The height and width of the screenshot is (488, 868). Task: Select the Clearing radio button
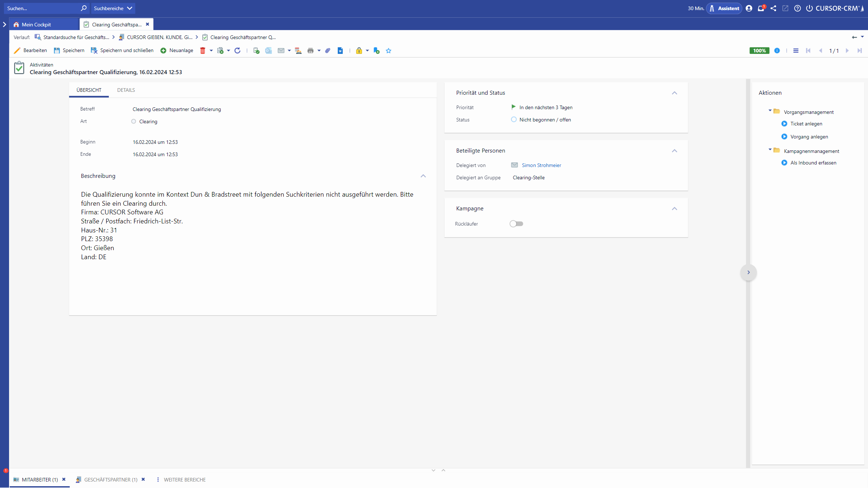pos(133,121)
